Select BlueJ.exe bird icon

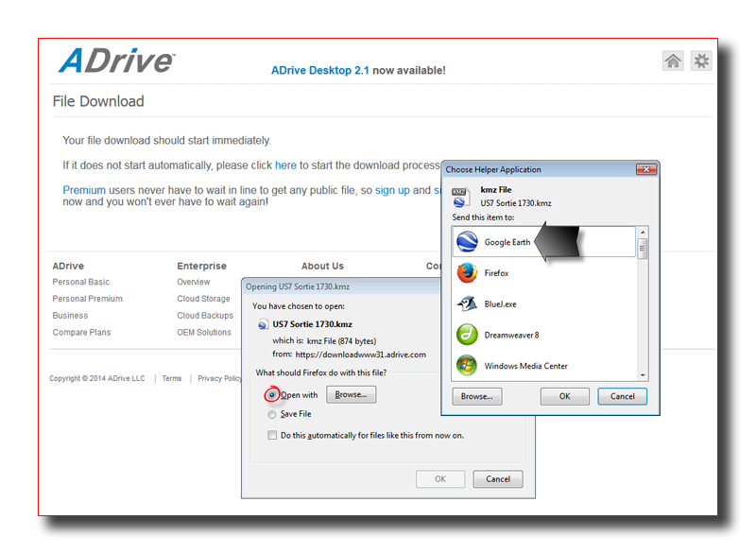click(467, 303)
